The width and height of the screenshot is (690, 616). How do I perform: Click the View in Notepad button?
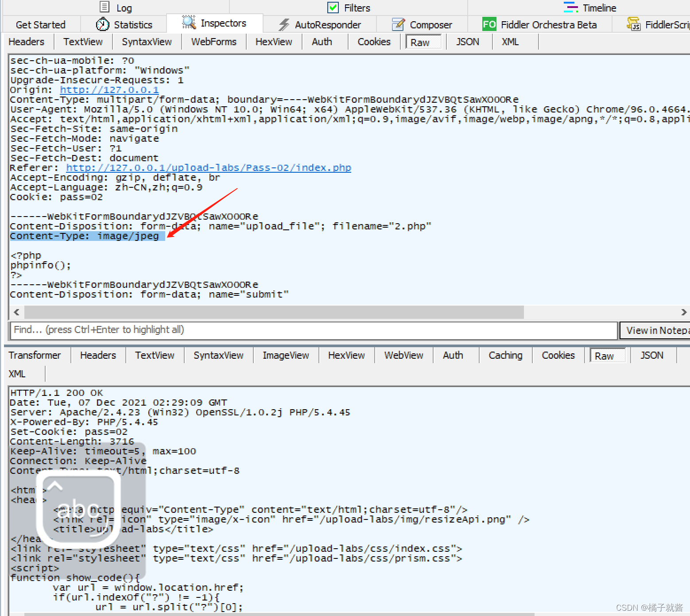click(655, 330)
